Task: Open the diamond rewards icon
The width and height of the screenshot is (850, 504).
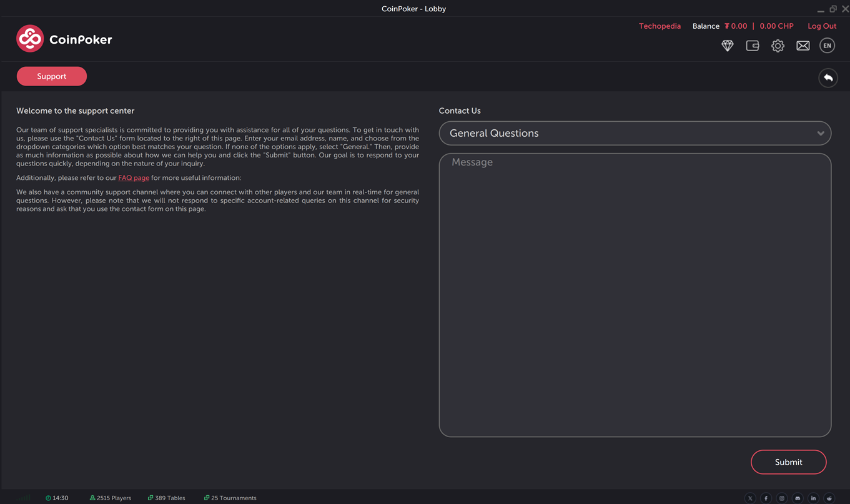Action: [727, 46]
